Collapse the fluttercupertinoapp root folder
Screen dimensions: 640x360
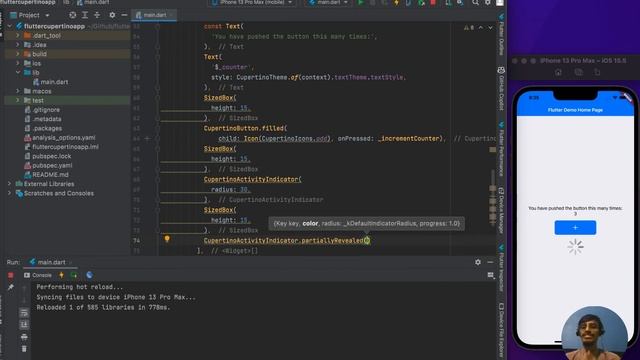coord(10,26)
